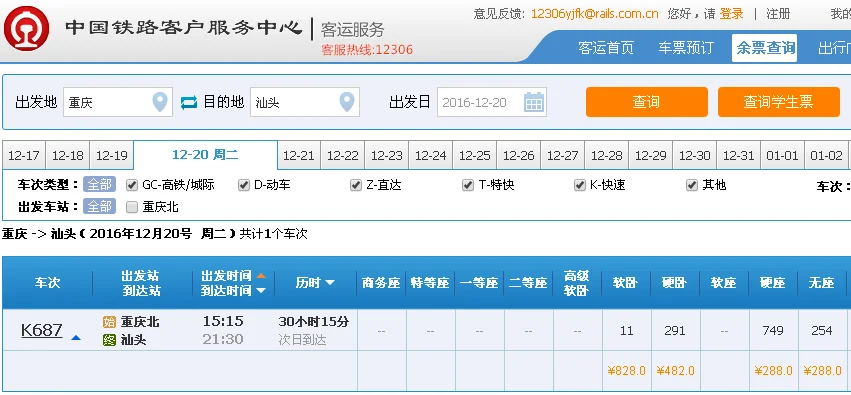Select 全部 for 车次类型
This screenshot has width=851, height=395.
point(99,185)
